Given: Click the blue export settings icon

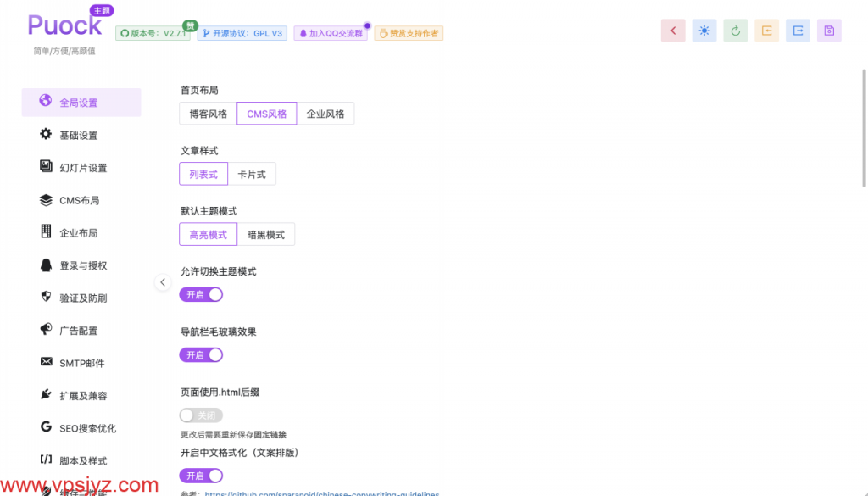Looking at the screenshot, I should coord(798,31).
